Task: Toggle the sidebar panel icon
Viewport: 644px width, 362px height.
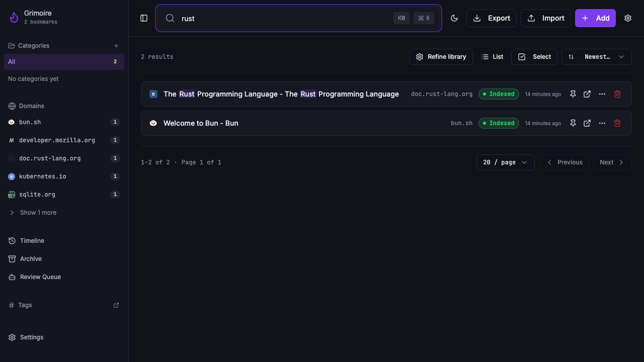Action: click(144, 18)
